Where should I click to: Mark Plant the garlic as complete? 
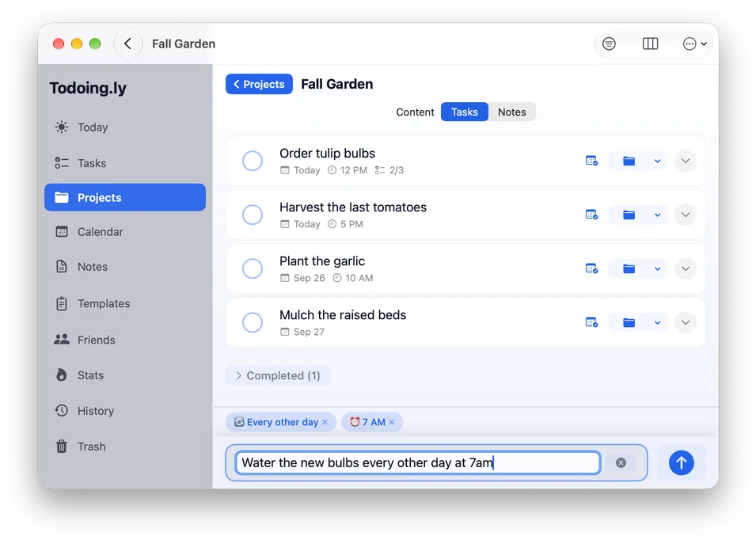click(253, 268)
